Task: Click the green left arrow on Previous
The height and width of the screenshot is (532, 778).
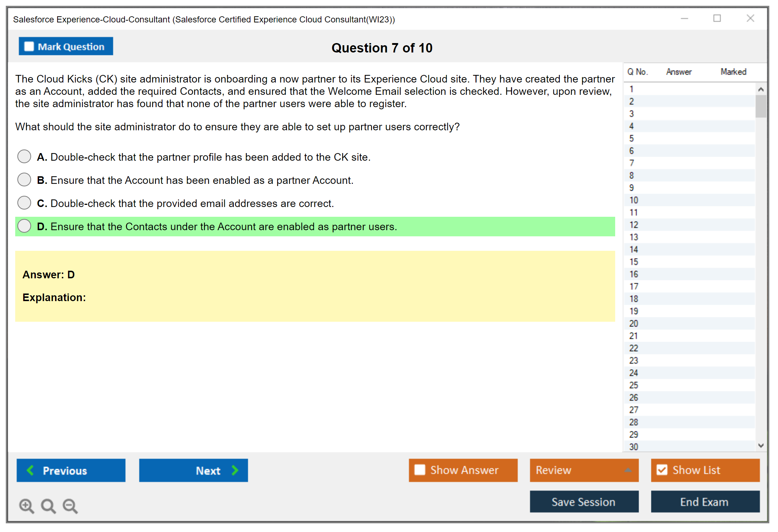Action: 30,470
